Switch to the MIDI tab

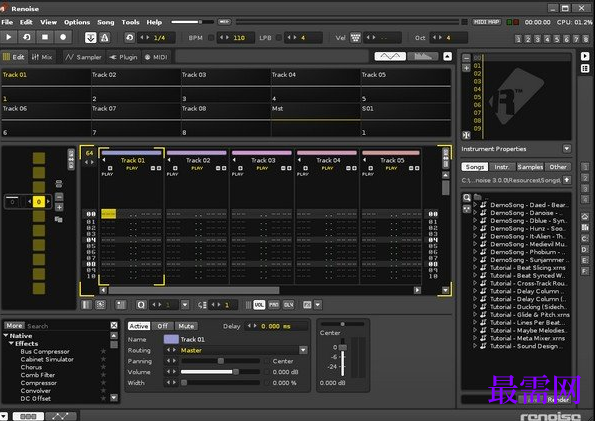click(x=157, y=57)
